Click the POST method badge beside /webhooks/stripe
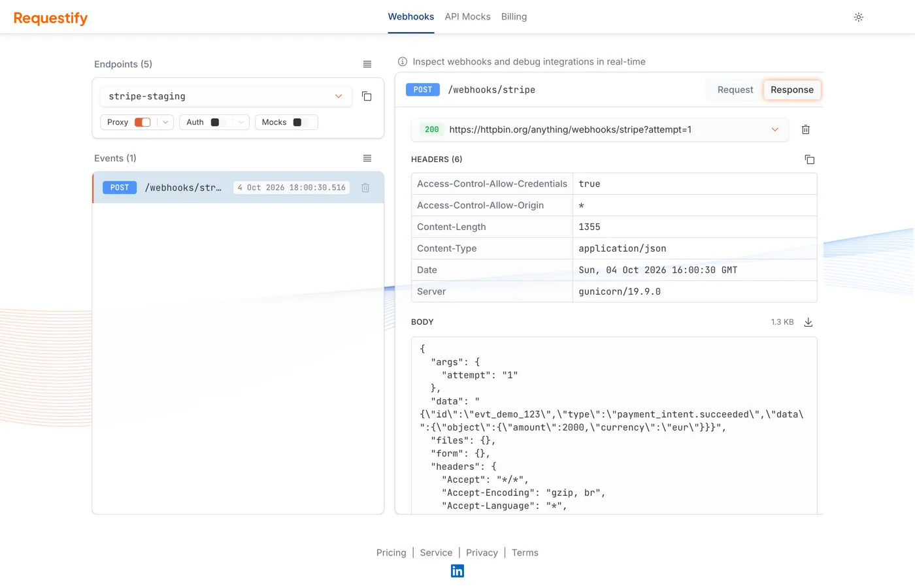The width and height of the screenshot is (915, 588). 422,90
